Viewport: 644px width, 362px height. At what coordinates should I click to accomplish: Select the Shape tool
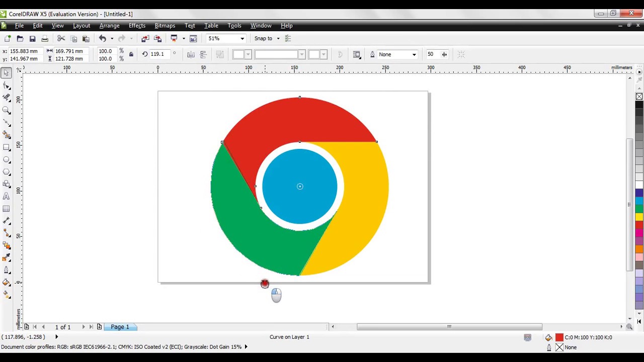click(x=7, y=85)
